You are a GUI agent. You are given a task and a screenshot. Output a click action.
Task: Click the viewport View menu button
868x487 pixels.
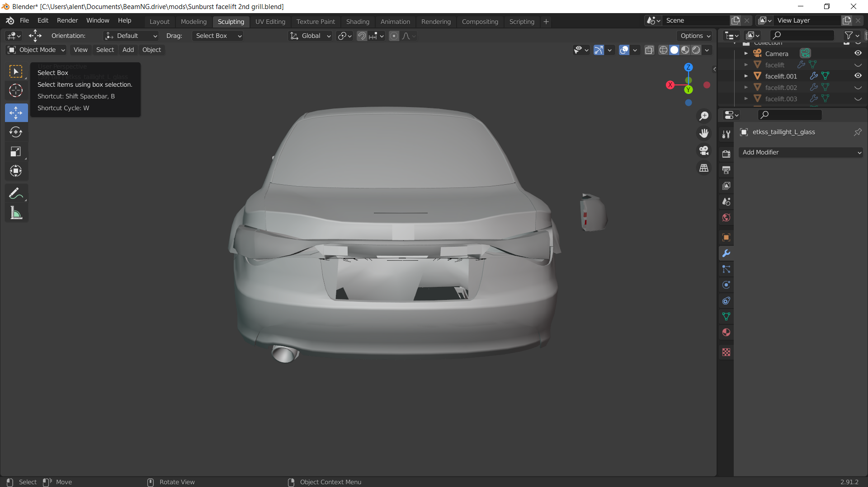pyautogui.click(x=80, y=50)
